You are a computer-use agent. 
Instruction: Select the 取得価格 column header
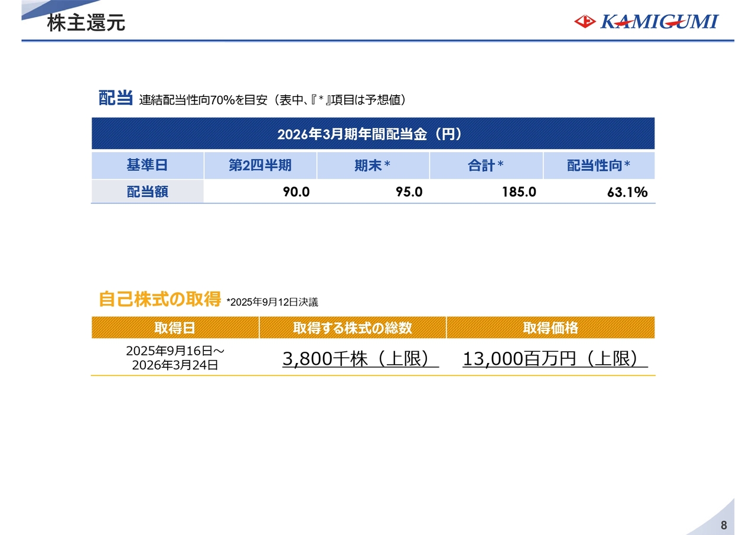(550, 328)
